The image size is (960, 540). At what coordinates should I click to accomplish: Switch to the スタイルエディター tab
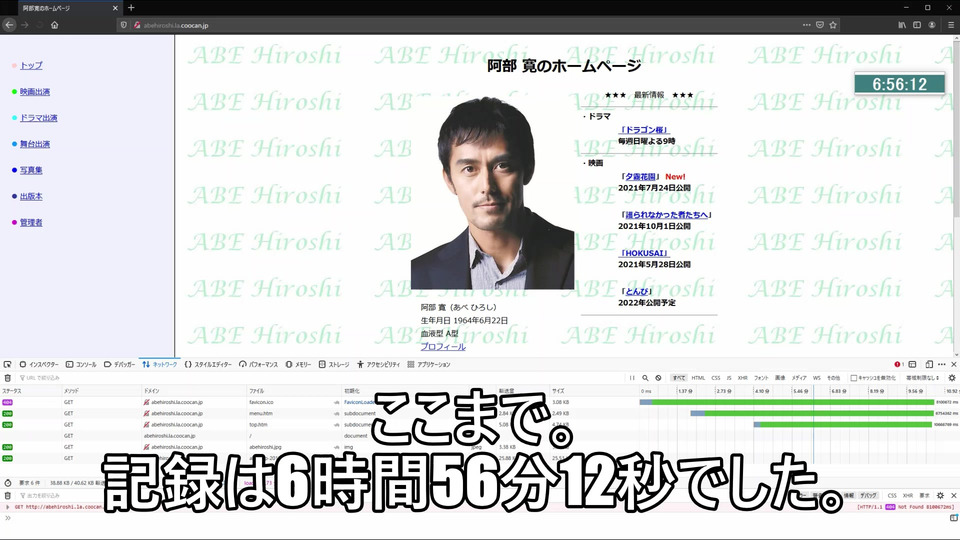pyautogui.click(x=208, y=364)
